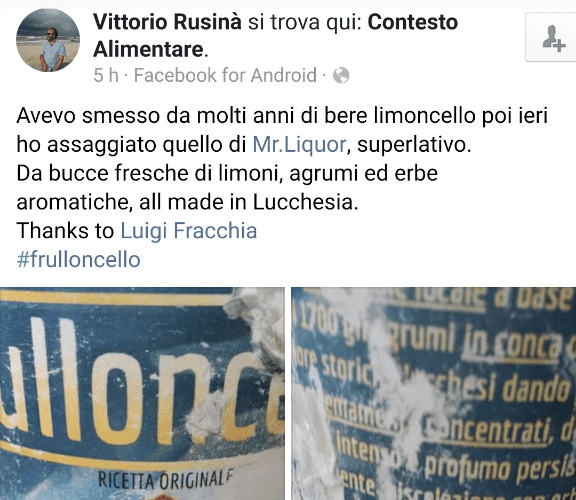Click the 'RICETTA ORIGINALE' text in left photo
The width and height of the screenshot is (576, 500).
[166, 480]
